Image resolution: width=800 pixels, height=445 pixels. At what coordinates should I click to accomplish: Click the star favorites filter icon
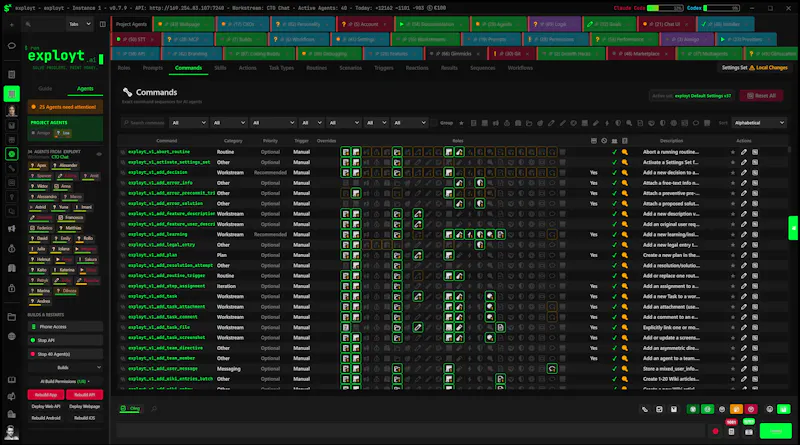[x=461, y=123]
